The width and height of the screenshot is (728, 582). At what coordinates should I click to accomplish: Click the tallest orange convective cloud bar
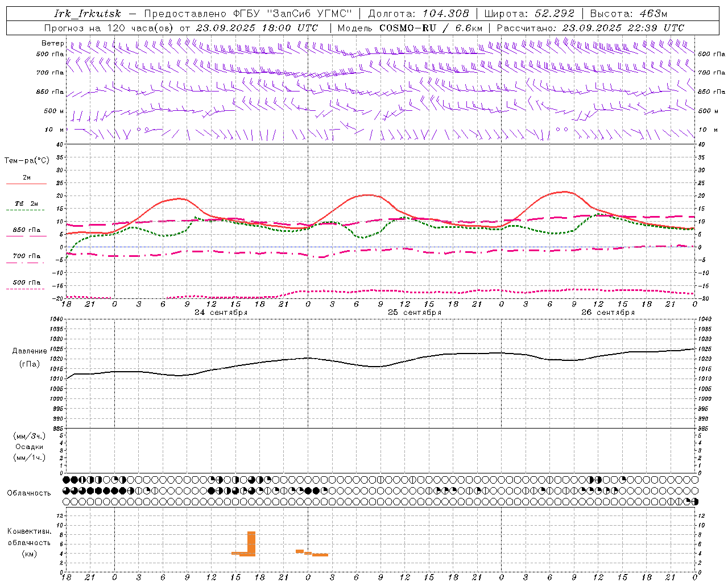tap(251, 543)
